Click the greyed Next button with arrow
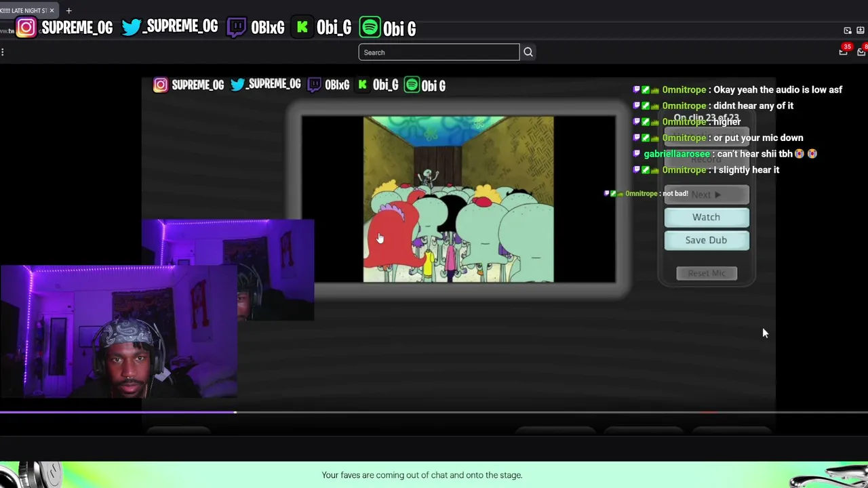 (x=707, y=195)
